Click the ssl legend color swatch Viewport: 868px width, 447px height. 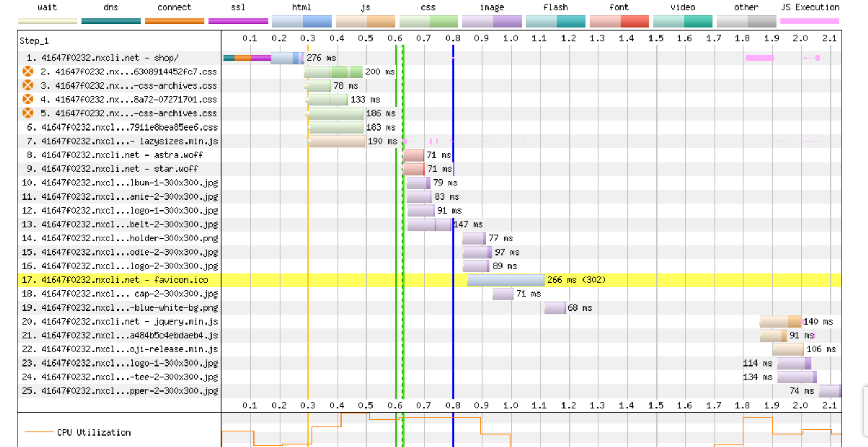pos(238,21)
